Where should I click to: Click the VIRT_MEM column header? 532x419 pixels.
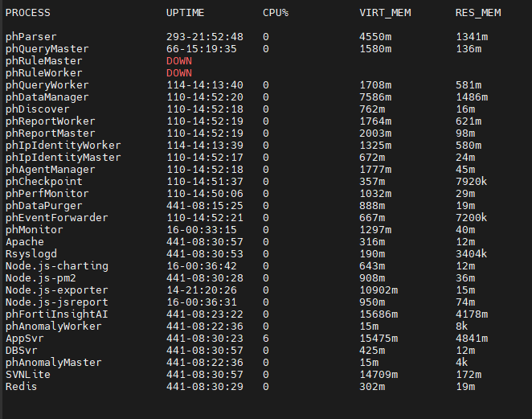tap(383, 13)
